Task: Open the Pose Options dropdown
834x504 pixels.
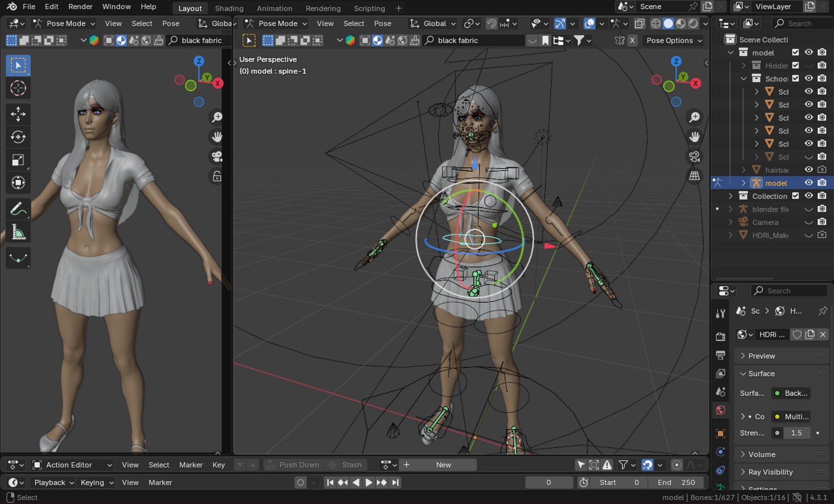Action: [x=674, y=41]
